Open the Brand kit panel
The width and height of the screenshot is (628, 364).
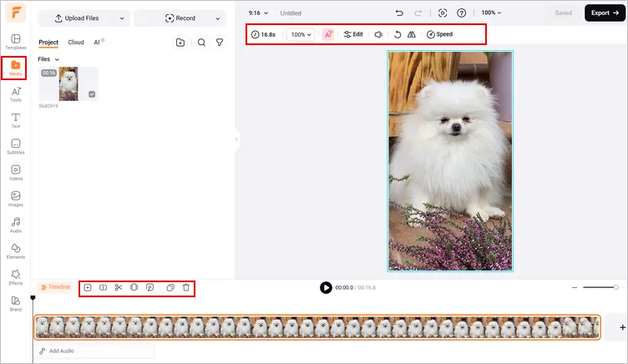(x=16, y=304)
